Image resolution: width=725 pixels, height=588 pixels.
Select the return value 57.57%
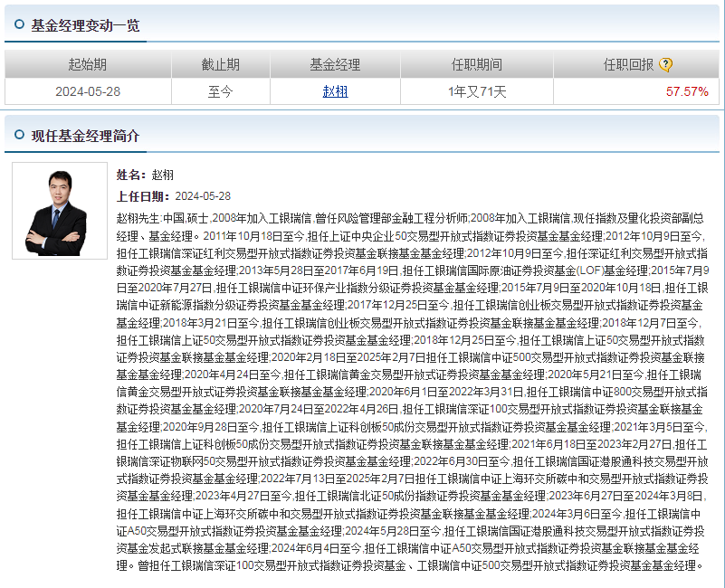click(687, 91)
